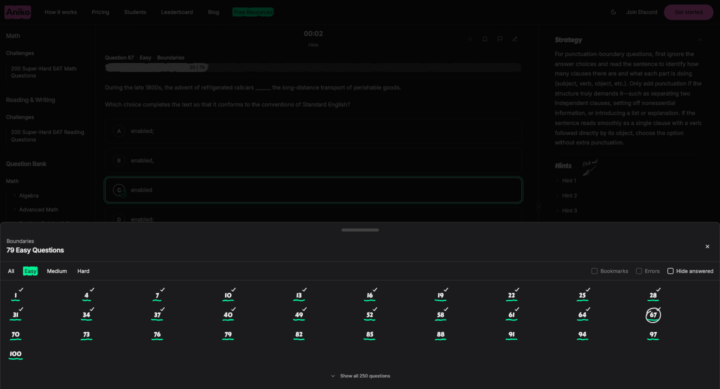Expand the Advanced Math category
720x389 pixels.
(39, 210)
